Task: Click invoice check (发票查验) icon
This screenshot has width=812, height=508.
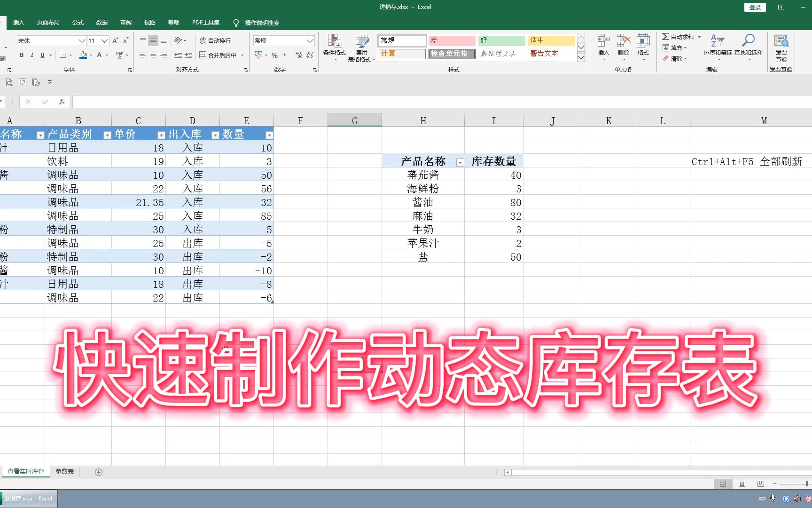Action: (x=781, y=48)
